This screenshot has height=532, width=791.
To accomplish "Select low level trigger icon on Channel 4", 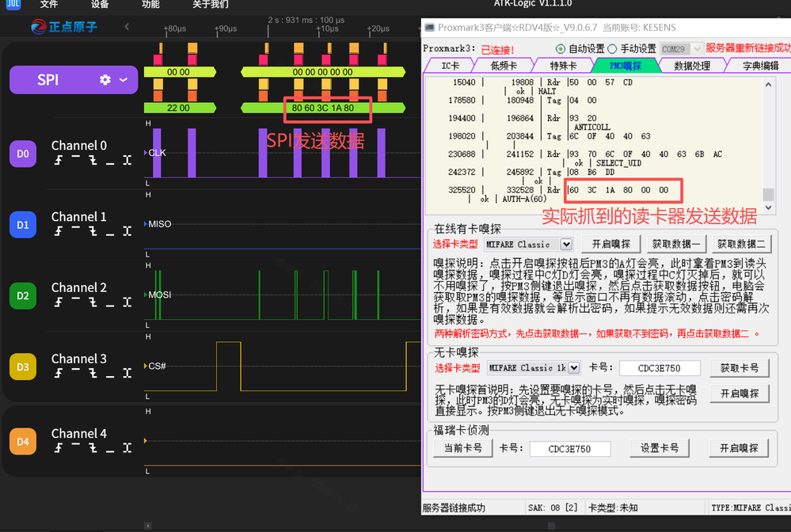I will pyautogui.click(x=111, y=448).
